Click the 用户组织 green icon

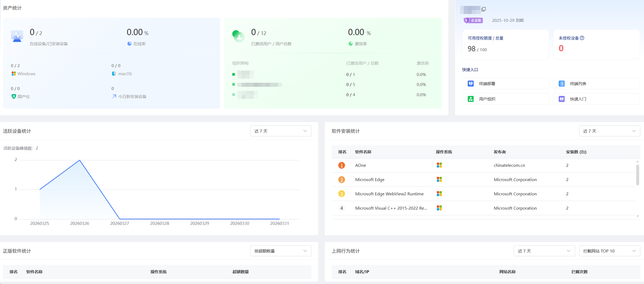click(471, 99)
